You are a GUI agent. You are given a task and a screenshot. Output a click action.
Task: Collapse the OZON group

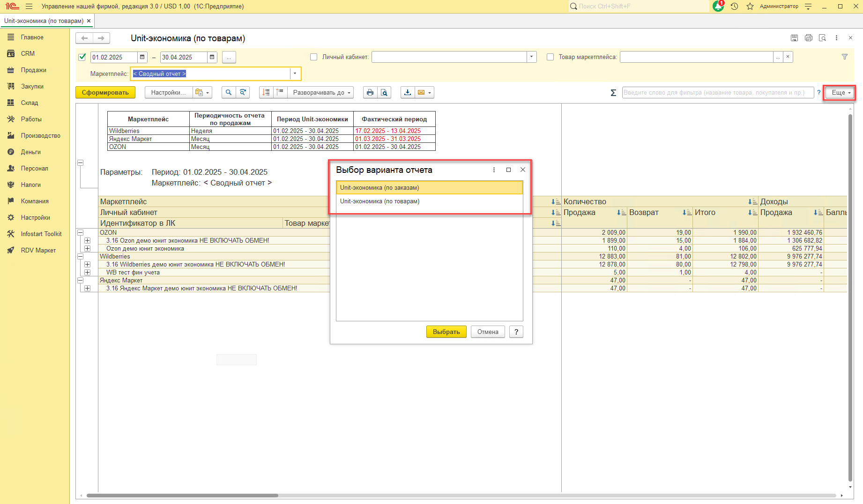point(81,233)
